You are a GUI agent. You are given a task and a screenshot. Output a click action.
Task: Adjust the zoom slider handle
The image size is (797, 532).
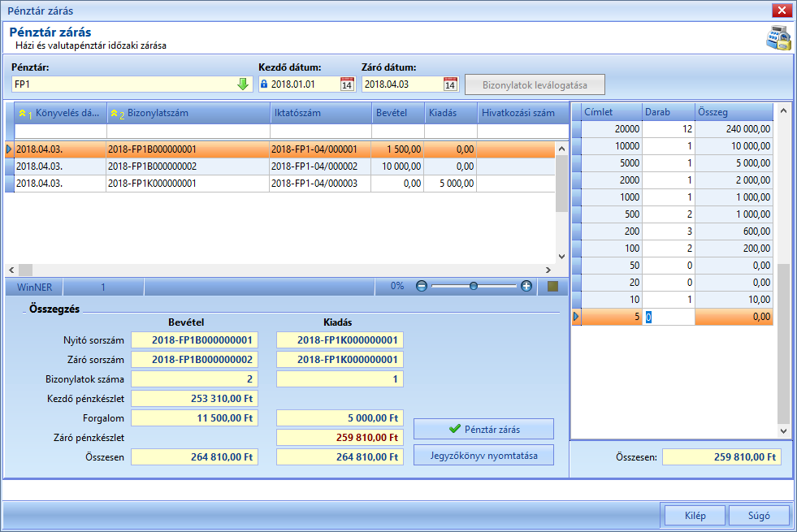tap(473, 286)
